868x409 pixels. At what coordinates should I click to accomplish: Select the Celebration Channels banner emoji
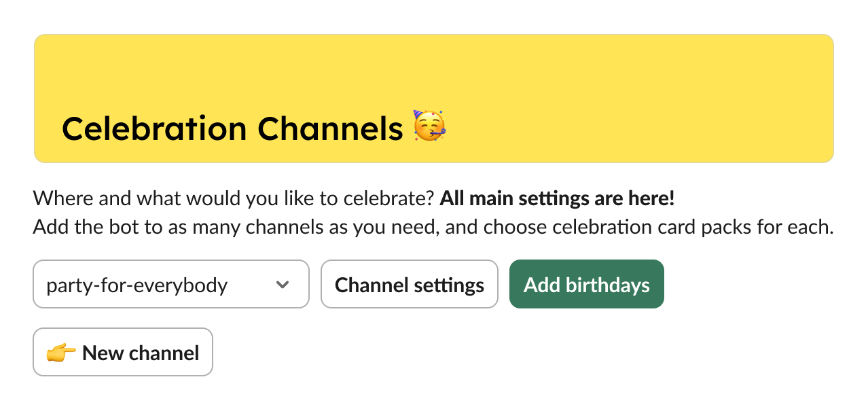(431, 128)
